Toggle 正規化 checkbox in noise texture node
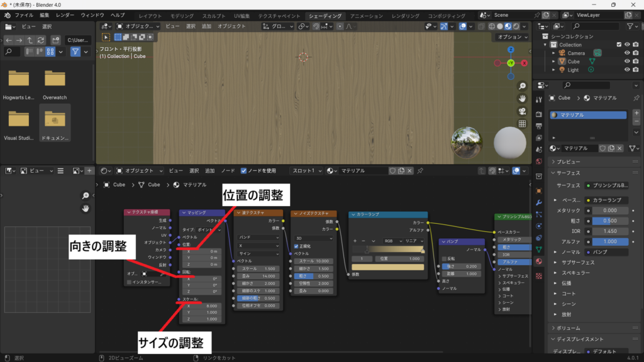 [296, 246]
